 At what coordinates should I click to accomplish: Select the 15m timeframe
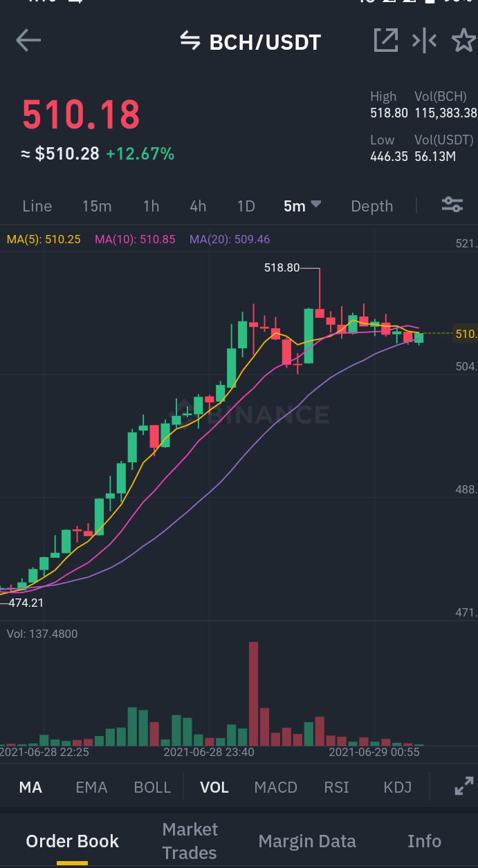point(97,206)
